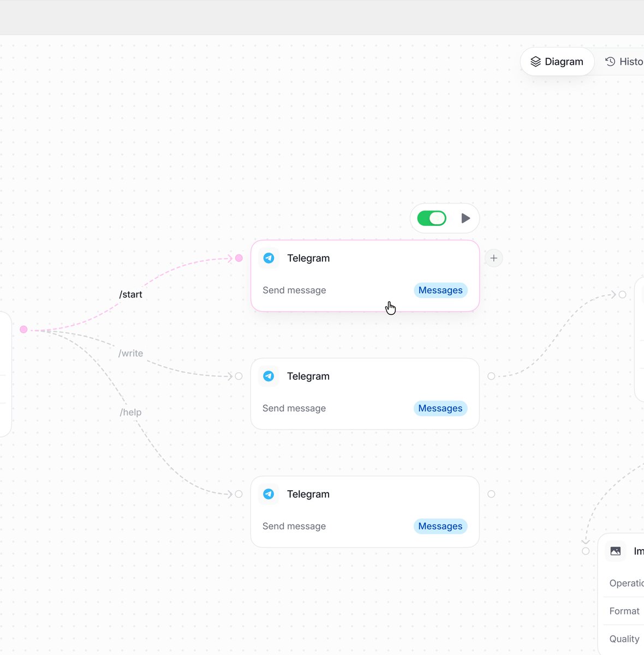
Task: Switch to the Diagram tab
Action: coord(557,61)
